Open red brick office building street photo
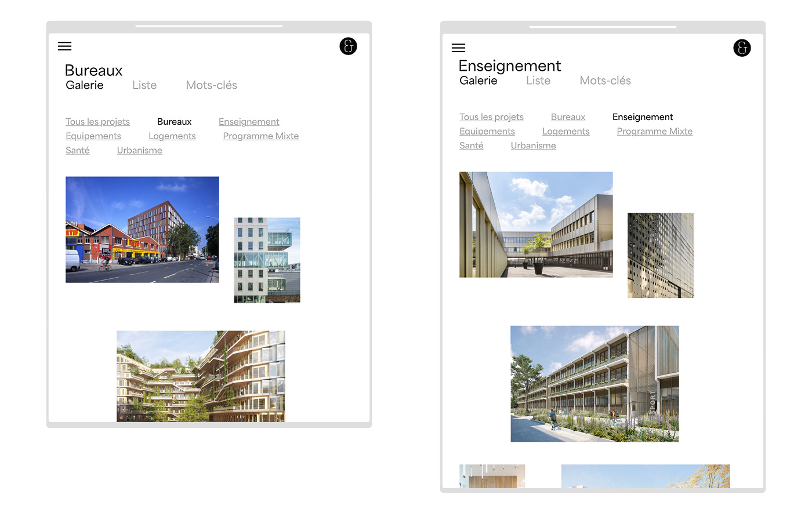 click(x=142, y=230)
